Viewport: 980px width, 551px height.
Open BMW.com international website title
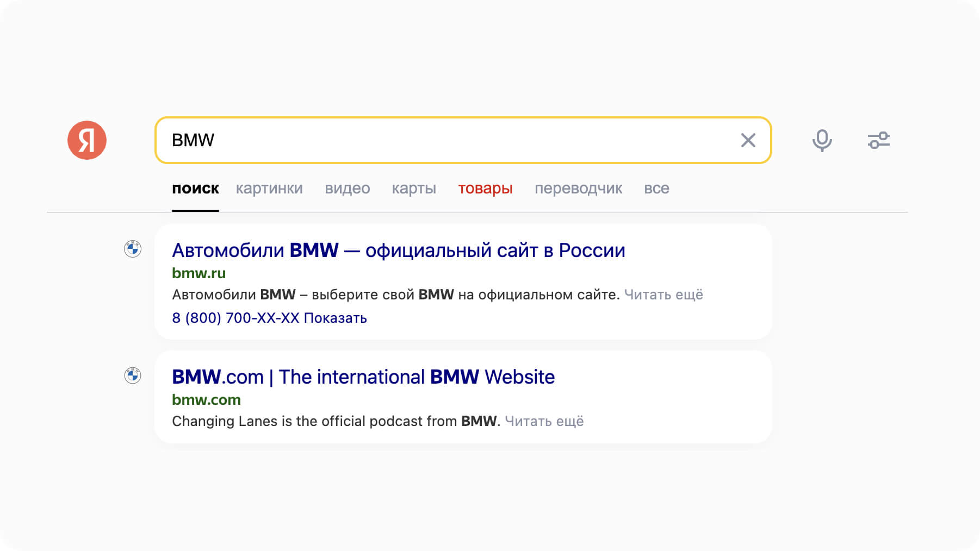point(363,377)
